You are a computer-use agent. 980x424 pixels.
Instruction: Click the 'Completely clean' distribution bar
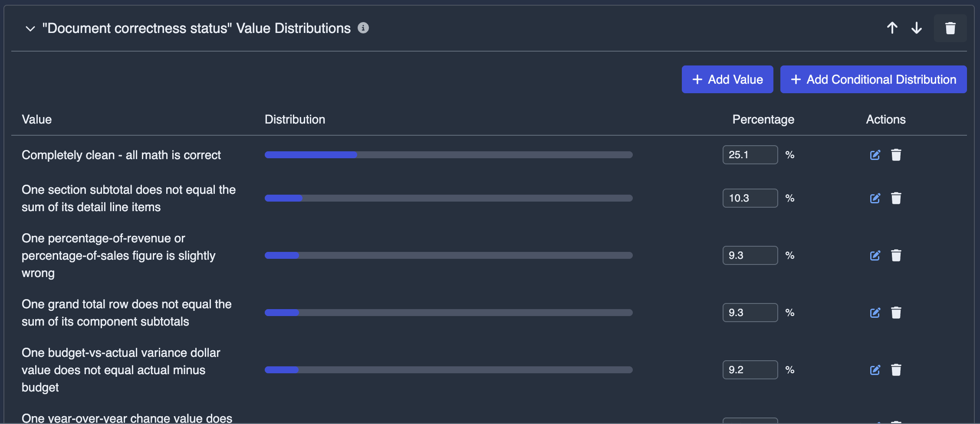click(448, 155)
